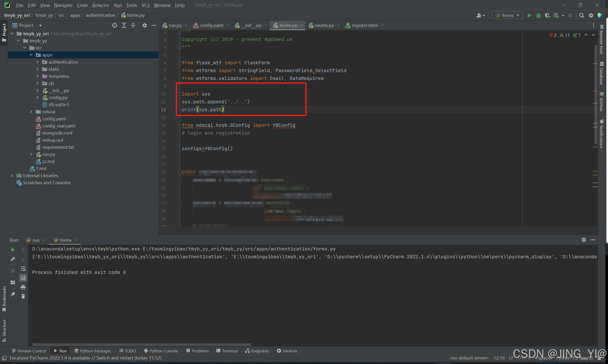Open the Navigate menu
This screenshot has height=364, width=608.
(63, 5)
